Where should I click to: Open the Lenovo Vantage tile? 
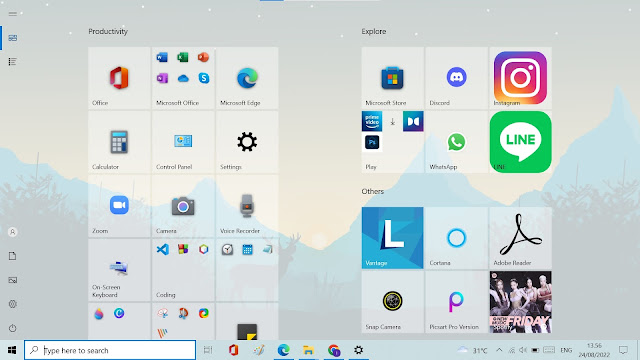tap(392, 238)
